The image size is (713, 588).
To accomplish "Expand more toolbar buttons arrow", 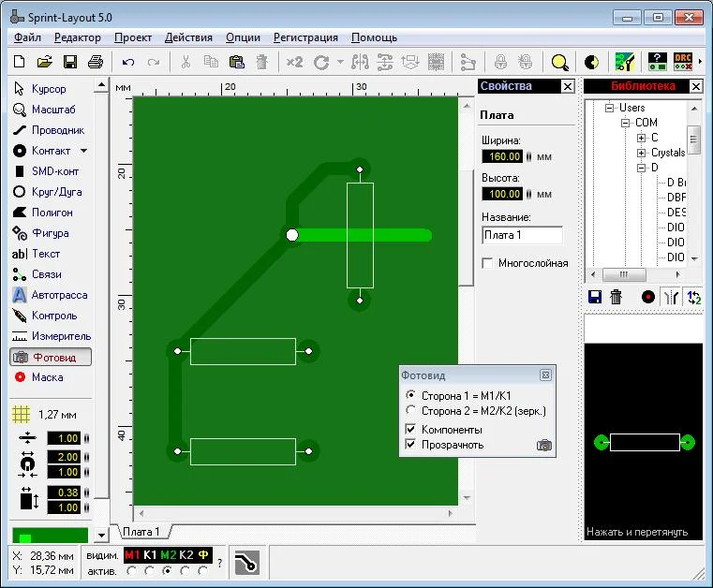I will (x=700, y=62).
